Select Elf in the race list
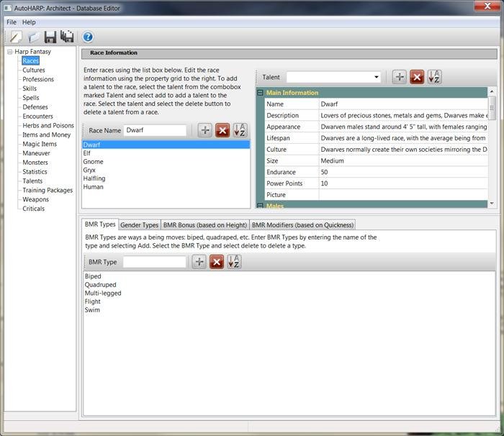Screen dimensions: 504x436 pyautogui.click(x=166, y=153)
